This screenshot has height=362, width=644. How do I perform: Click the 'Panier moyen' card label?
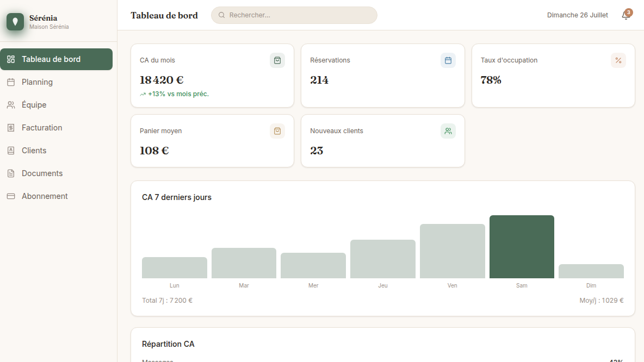160,131
